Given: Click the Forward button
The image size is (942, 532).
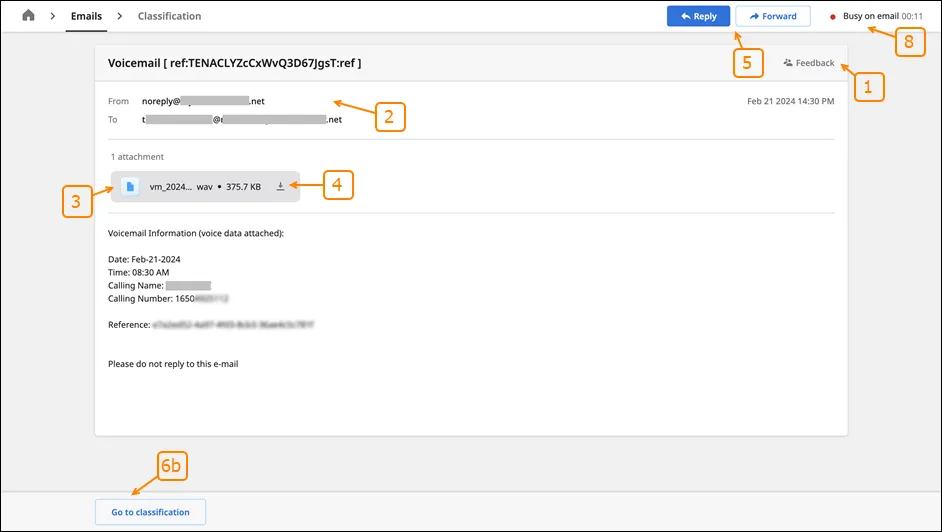Looking at the screenshot, I should coord(773,16).
